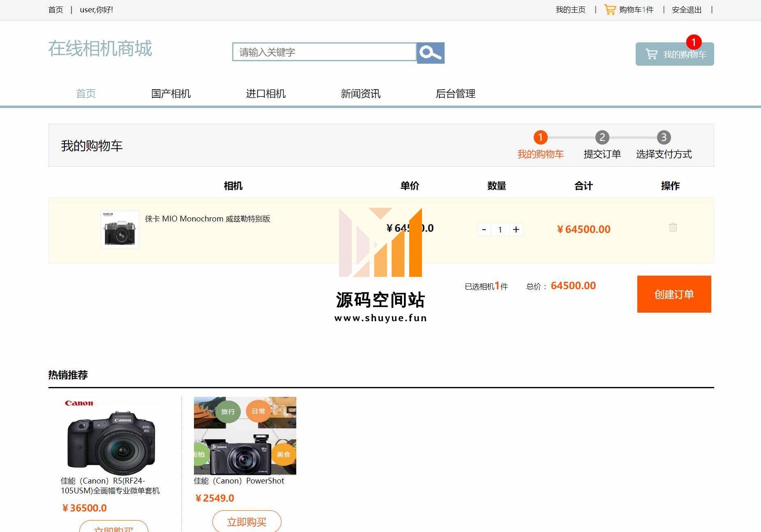
Task: Open 后台管理 in the nav bar
Action: (455, 94)
